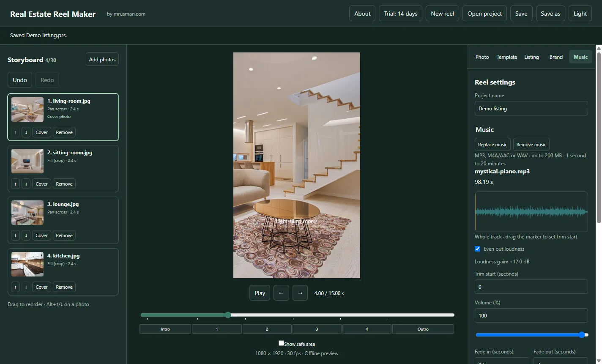Viewport: 602px width, 364px height.
Task: Save the current project
Action: pyautogui.click(x=521, y=14)
